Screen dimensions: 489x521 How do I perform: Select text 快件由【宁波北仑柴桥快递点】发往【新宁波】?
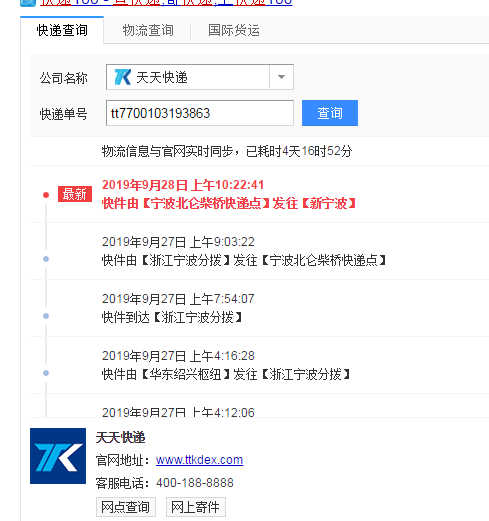click(229, 203)
